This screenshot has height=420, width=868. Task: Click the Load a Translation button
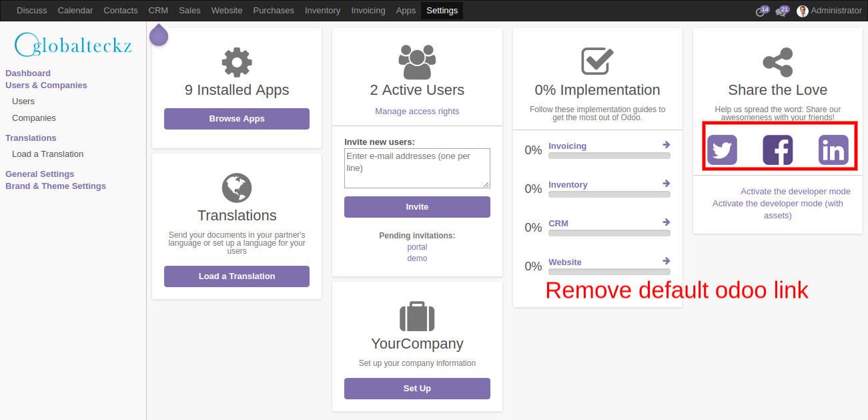(x=237, y=276)
